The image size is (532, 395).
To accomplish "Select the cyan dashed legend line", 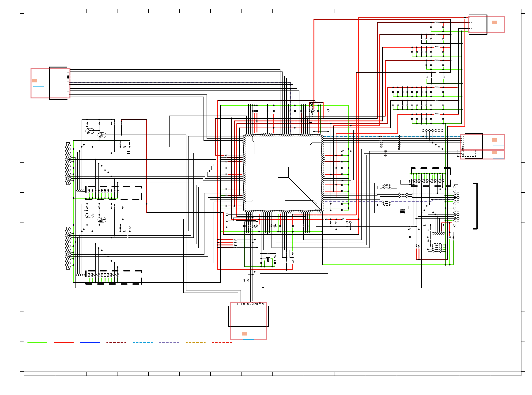I will pyautogui.click(x=143, y=342).
